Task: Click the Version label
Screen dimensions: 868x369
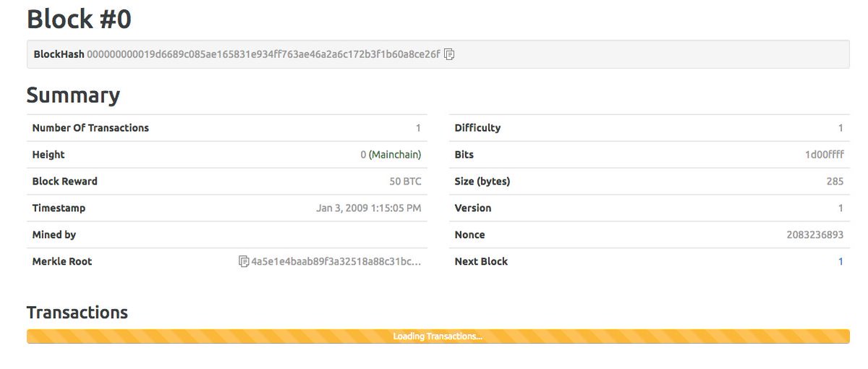Action: pos(473,208)
